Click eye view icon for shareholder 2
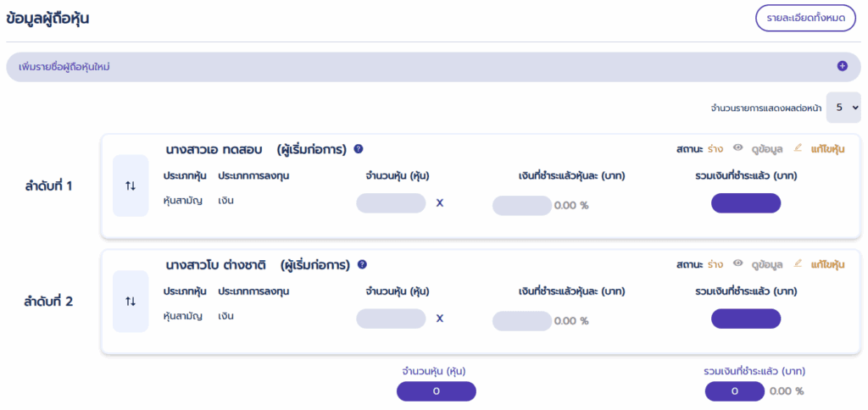The image size is (868, 410). (x=738, y=263)
